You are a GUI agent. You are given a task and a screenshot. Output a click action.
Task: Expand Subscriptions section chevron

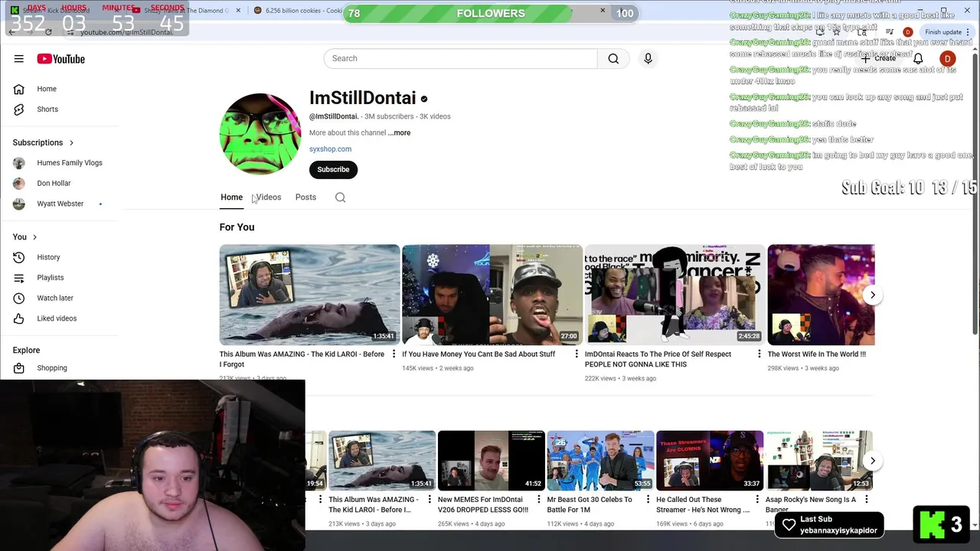tap(71, 142)
